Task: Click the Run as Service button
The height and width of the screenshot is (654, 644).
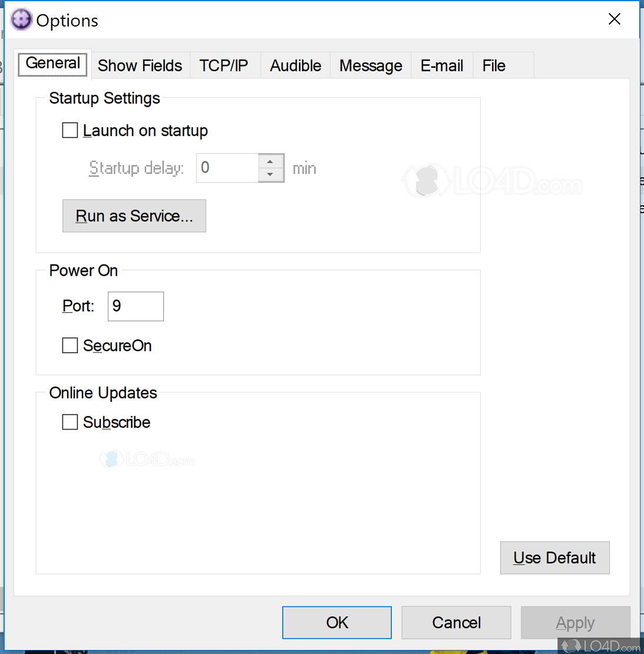Action: click(134, 216)
